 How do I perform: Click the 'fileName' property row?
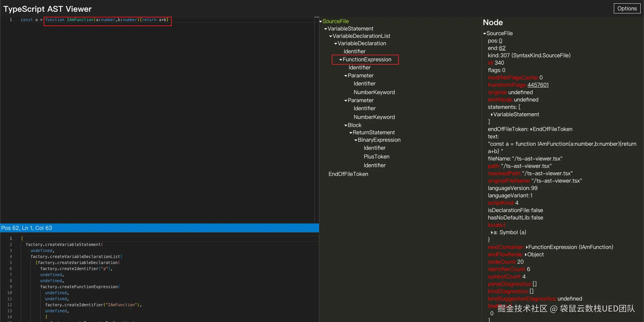(x=525, y=159)
